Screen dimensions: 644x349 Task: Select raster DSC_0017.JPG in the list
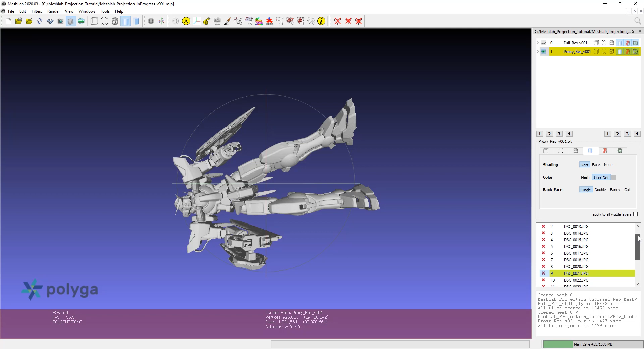[x=576, y=253]
